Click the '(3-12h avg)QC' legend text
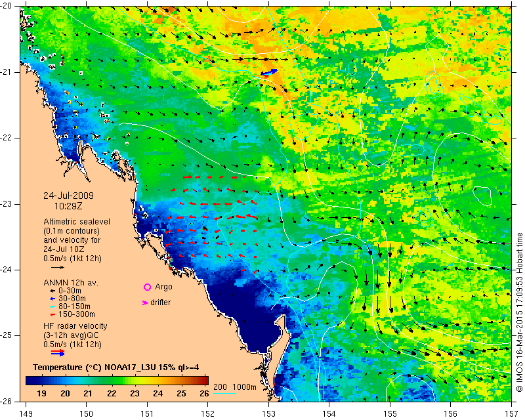 [x=71, y=335]
